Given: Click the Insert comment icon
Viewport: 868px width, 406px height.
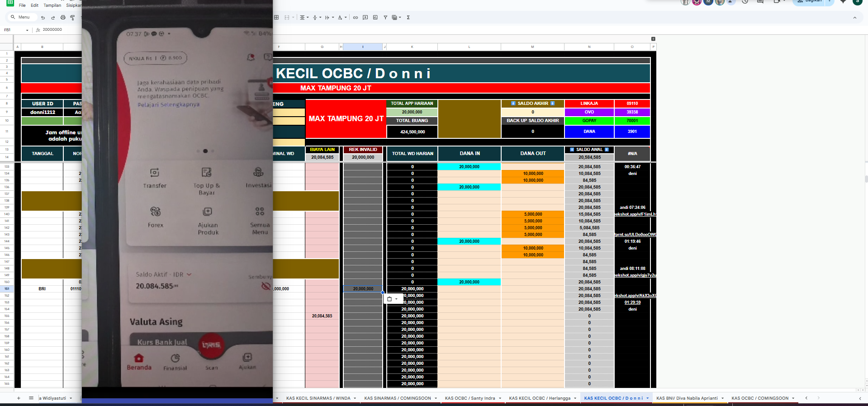Looking at the screenshot, I should [365, 18].
